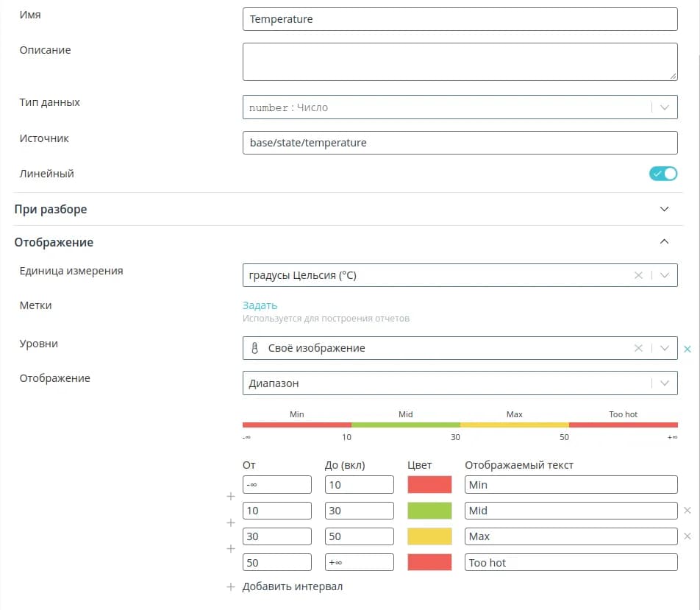
Task: Clear the 'Своё изображение' levels selection
Action: pos(638,348)
